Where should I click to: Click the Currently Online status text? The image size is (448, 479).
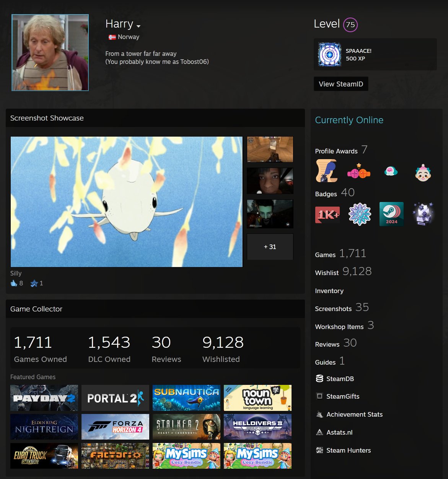349,120
